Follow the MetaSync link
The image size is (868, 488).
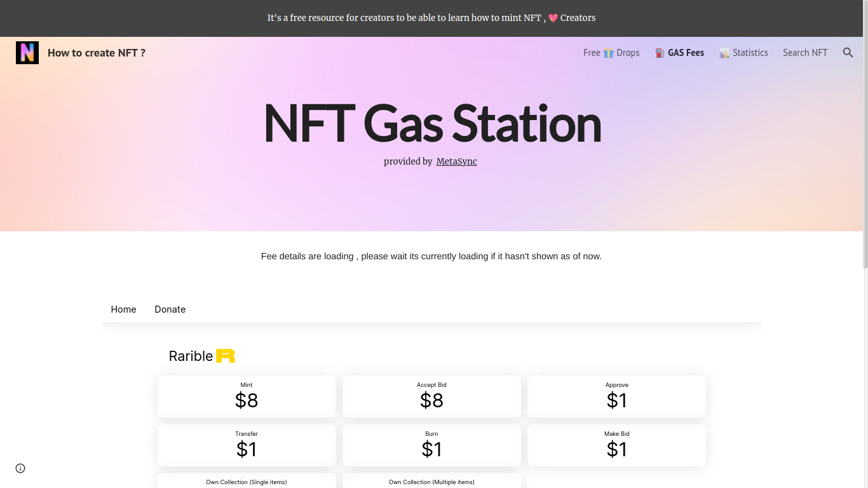(456, 161)
